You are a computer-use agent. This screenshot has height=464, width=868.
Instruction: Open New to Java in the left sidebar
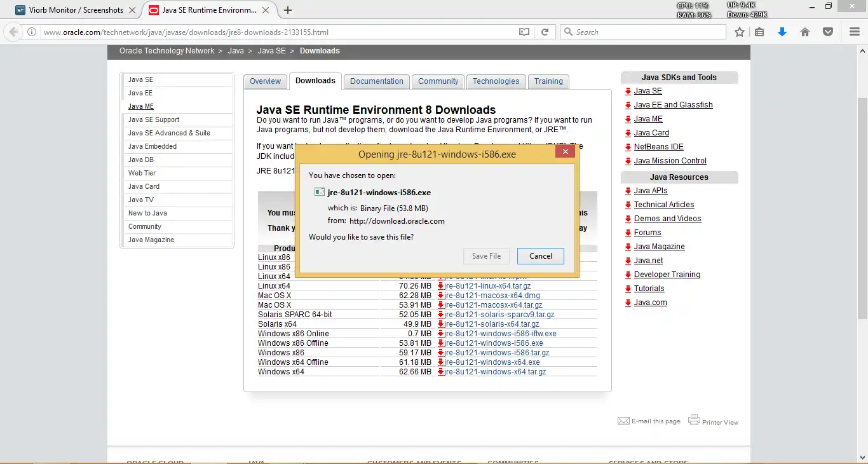pyautogui.click(x=147, y=213)
